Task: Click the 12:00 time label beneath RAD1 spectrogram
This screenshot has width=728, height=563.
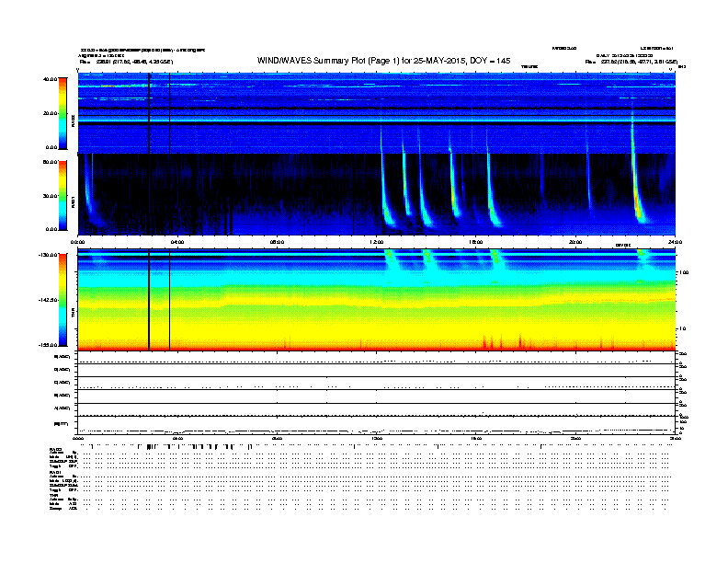Action: 377,242
